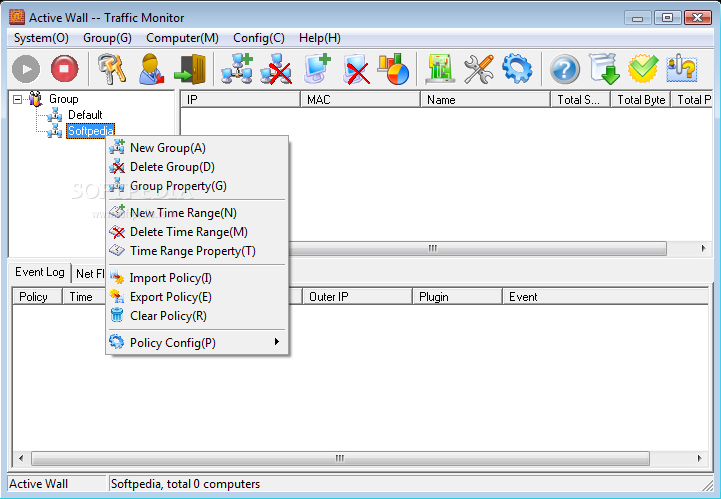Screen dimensions: 721x499
Task: Click the Outer IP column header
Action: 357,297
